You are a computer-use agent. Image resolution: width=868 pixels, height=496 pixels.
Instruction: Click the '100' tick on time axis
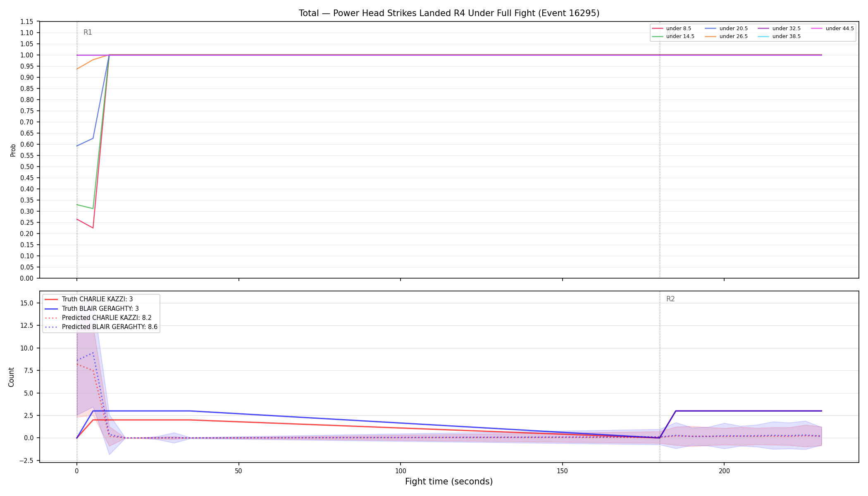click(401, 471)
